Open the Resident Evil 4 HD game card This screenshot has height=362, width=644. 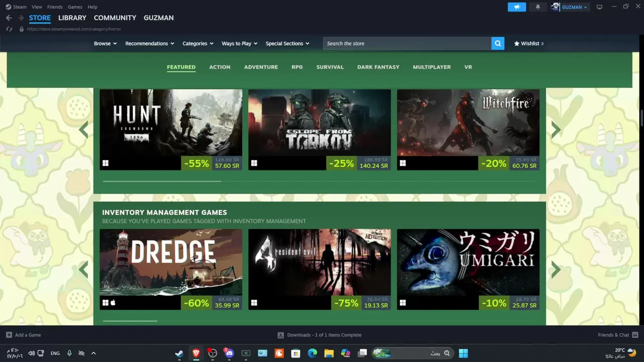(x=319, y=269)
